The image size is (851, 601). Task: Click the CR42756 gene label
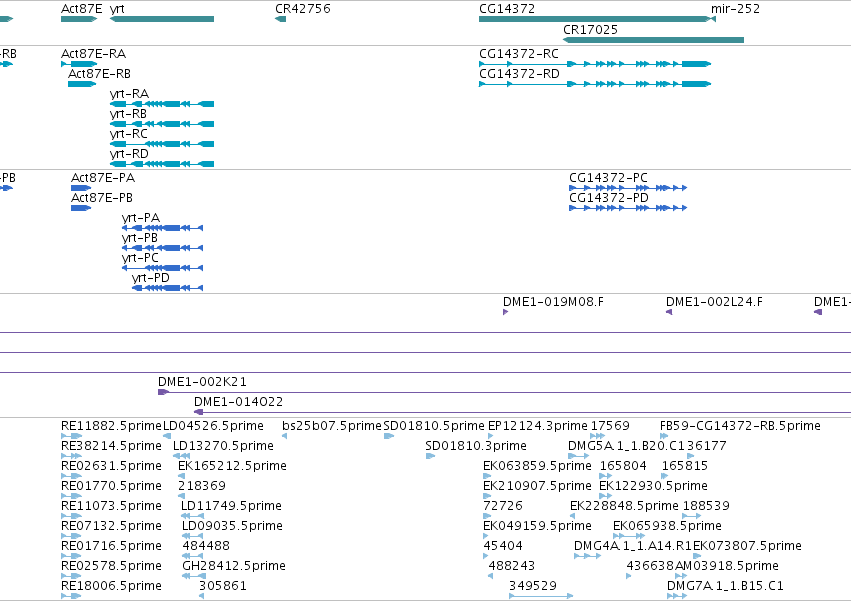click(x=302, y=9)
